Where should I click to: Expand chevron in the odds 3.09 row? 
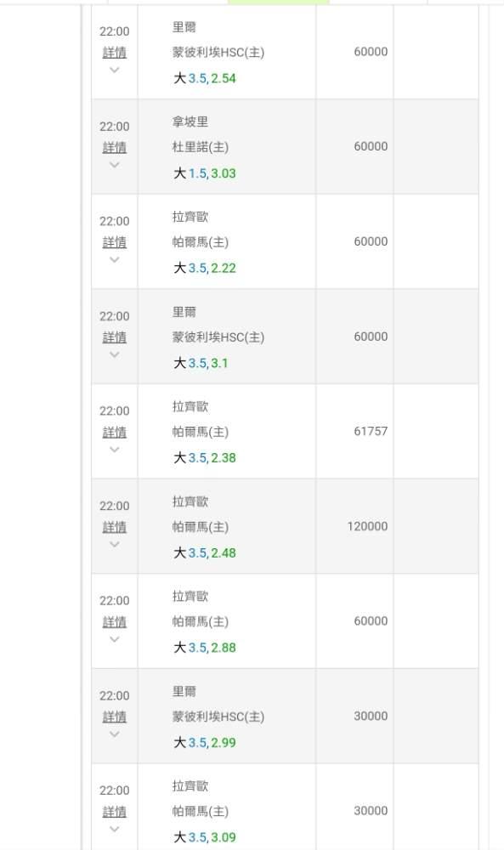[x=115, y=829]
